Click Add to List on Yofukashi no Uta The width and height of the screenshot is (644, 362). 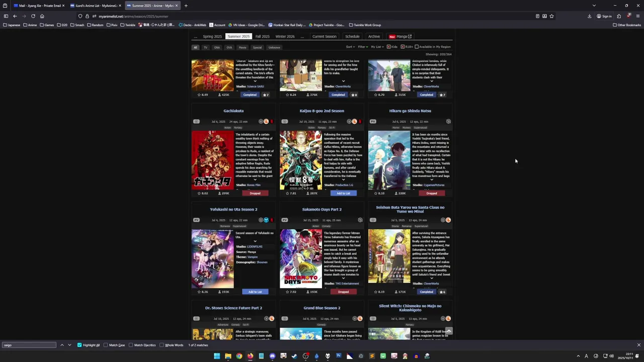point(255,292)
